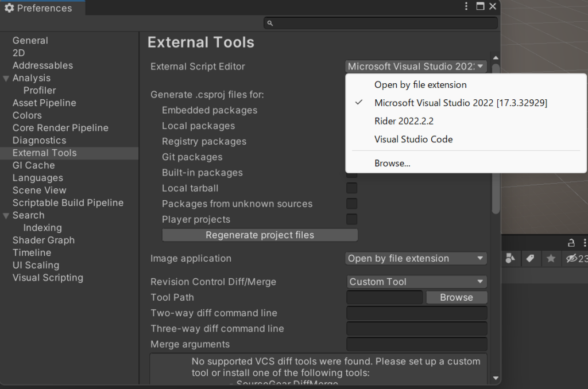This screenshot has width=588, height=389.
Task: Enable Packages from unknown sources checkbox
Action: [x=352, y=204]
